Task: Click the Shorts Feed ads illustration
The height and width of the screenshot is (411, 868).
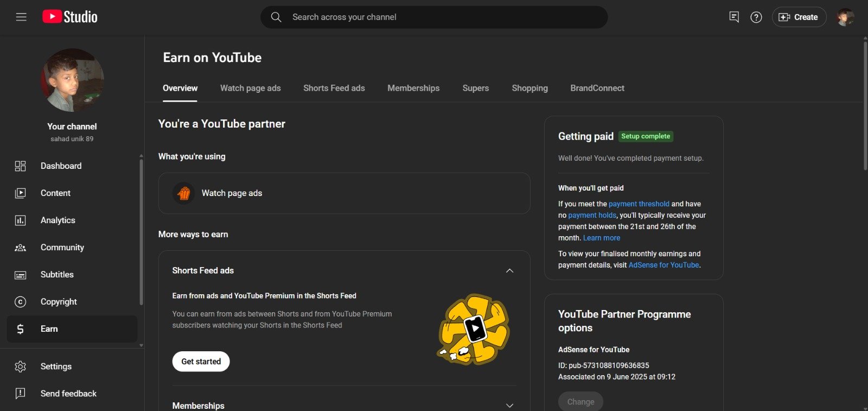Action: tap(474, 329)
